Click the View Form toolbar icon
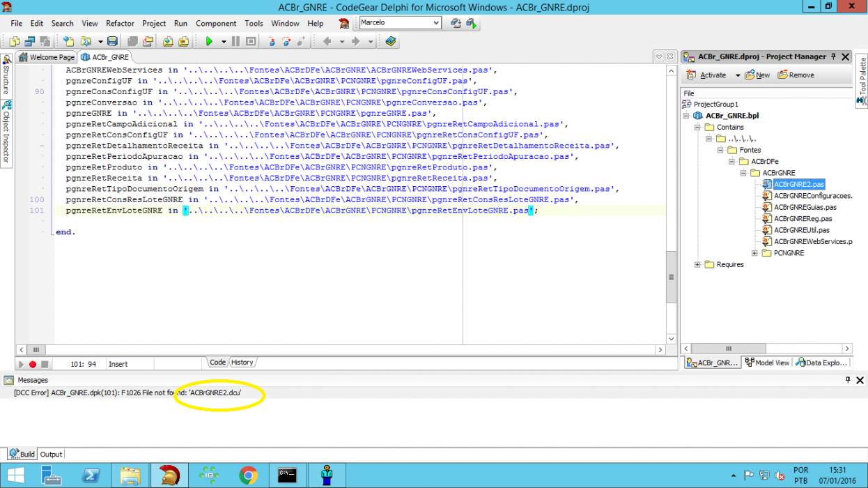The width and height of the screenshot is (868, 488). (x=30, y=41)
